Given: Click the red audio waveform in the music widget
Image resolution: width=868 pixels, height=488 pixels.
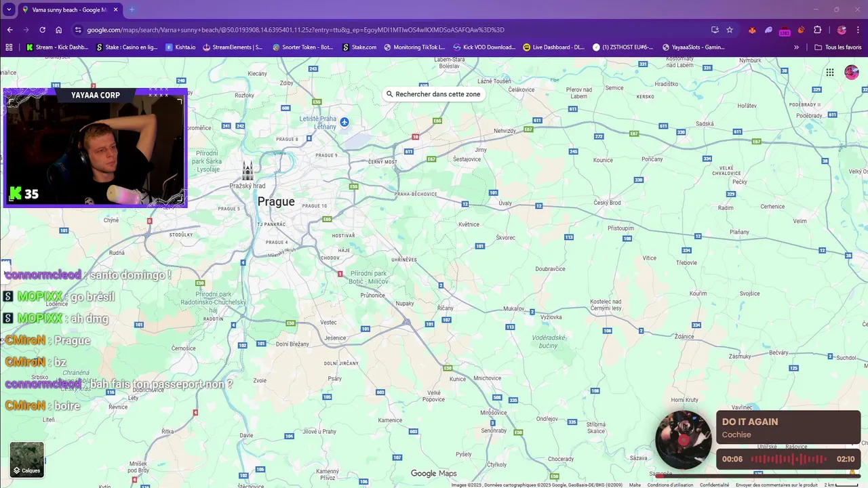Looking at the screenshot, I should tap(789, 459).
